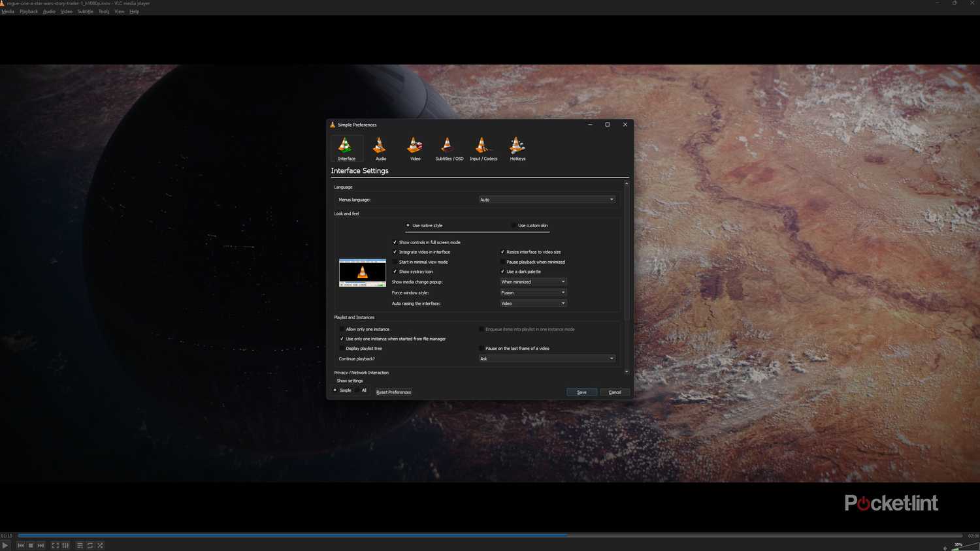980x551 pixels.
Task: Enable fullscreen mode from playback bar
Action: [x=55, y=545]
